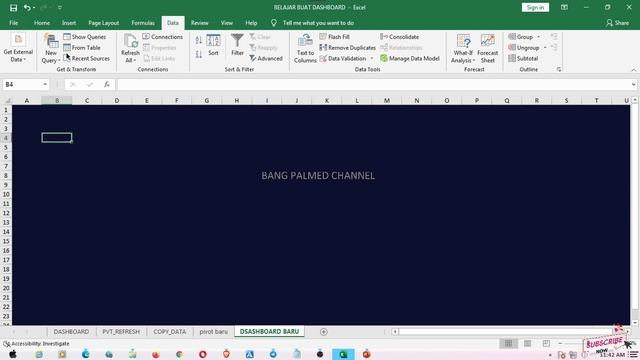
Task: Open Page Layout tab
Action: (x=104, y=23)
